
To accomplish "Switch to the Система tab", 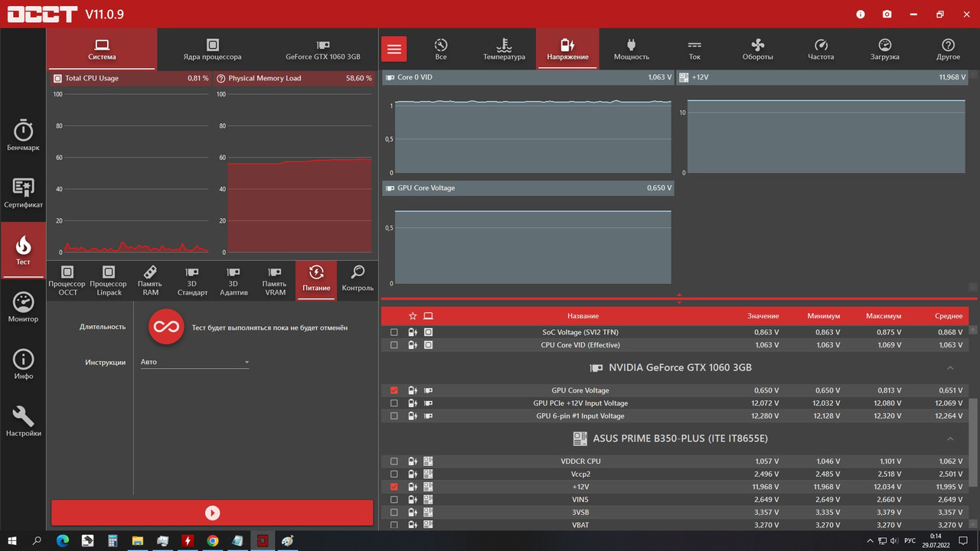I will [102, 50].
